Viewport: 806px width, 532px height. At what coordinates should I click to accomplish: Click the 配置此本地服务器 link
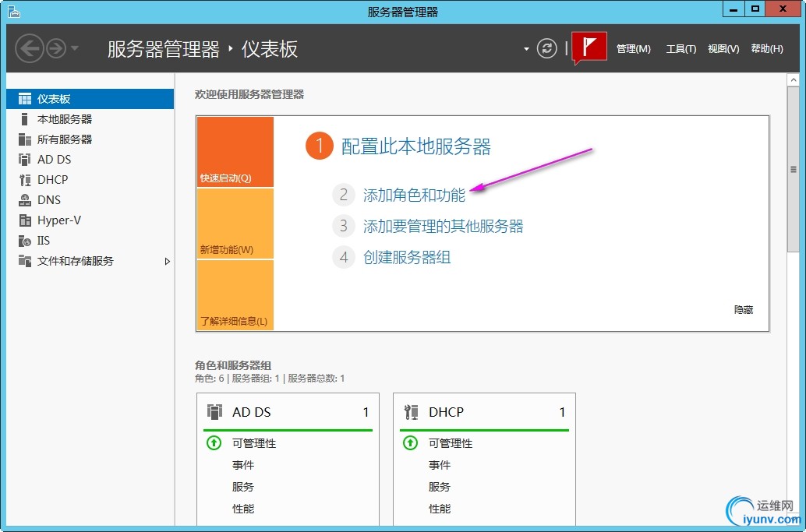(x=415, y=146)
